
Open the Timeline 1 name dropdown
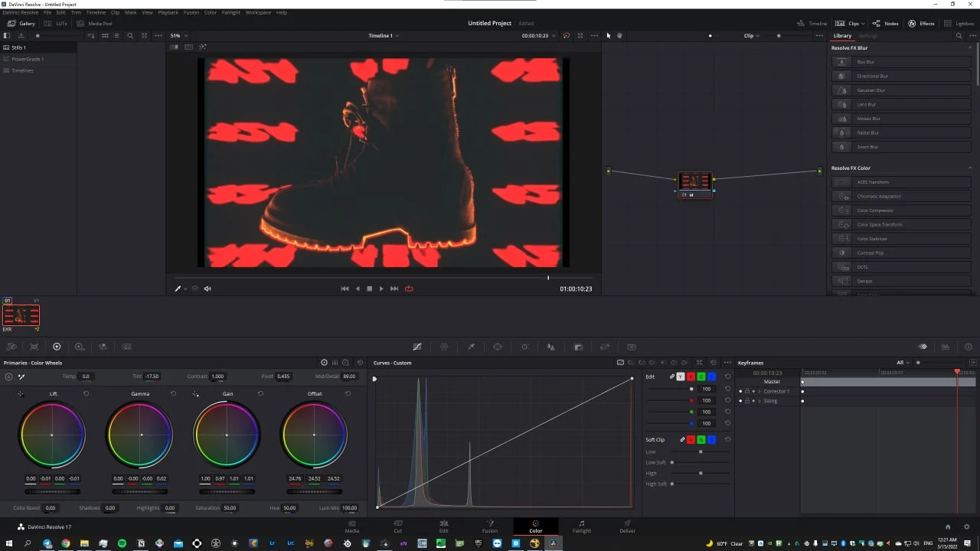point(384,36)
